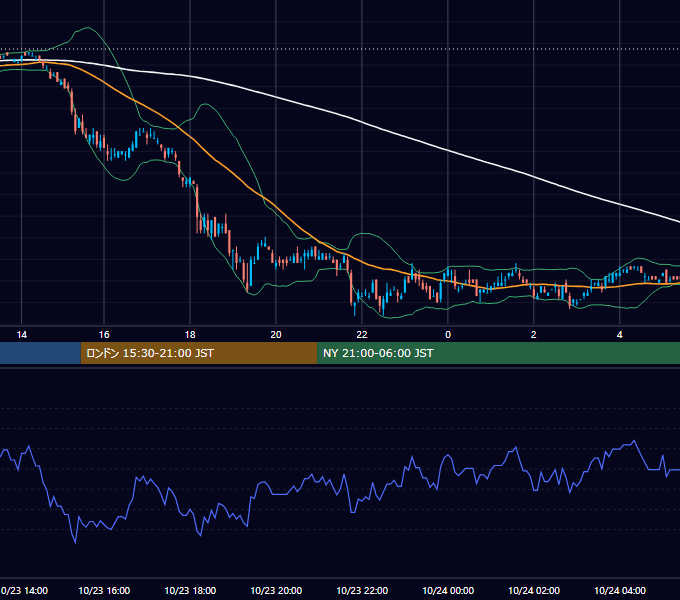The image size is (680, 600).
Task: Click the 10/23 22:00 date label
Action: [362, 590]
